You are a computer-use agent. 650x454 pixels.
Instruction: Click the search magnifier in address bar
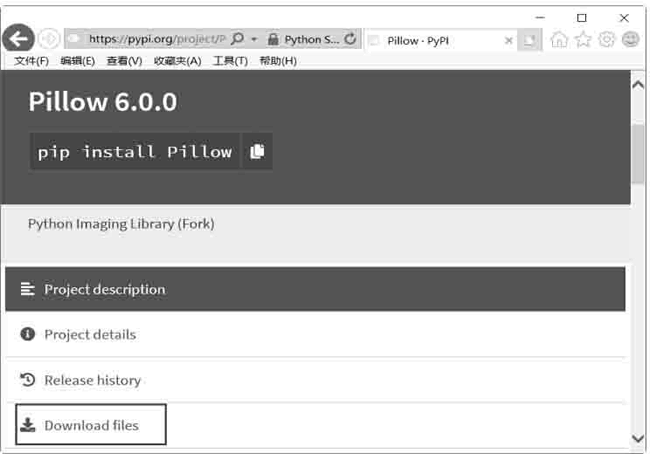tap(238, 39)
